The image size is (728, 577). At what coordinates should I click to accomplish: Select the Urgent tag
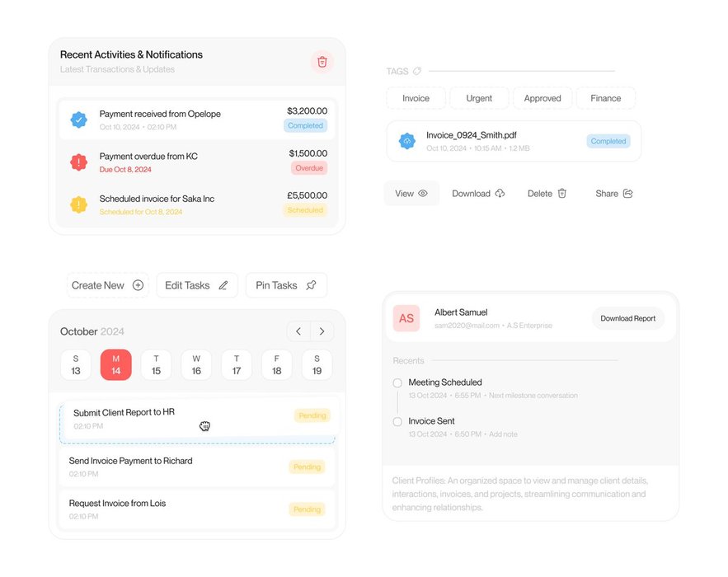[479, 98]
